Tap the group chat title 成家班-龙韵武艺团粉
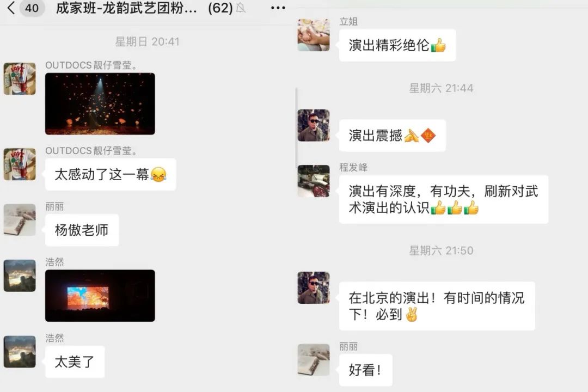The image size is (588, 392). [x=126, y=8]
